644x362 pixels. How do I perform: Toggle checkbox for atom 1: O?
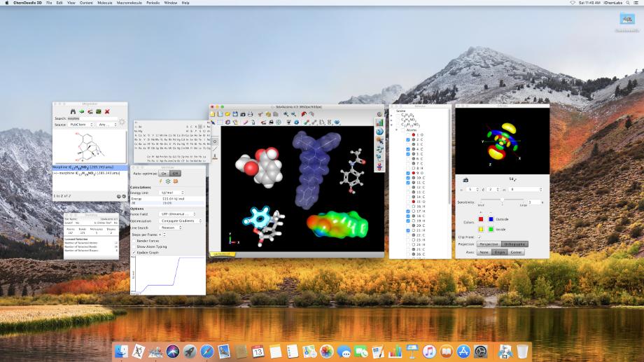408,134
